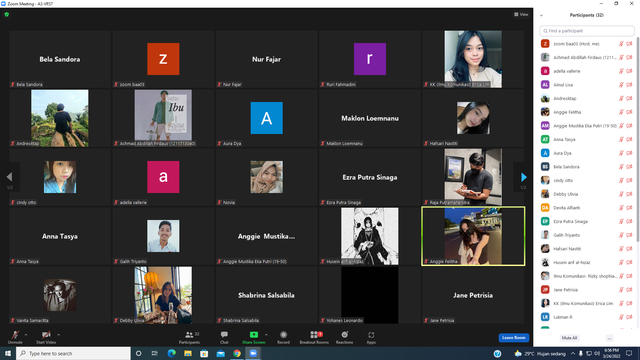Screen dimensions: 640x360
Task: Open File Explorer from the taskbar
Action: point(188,353)
